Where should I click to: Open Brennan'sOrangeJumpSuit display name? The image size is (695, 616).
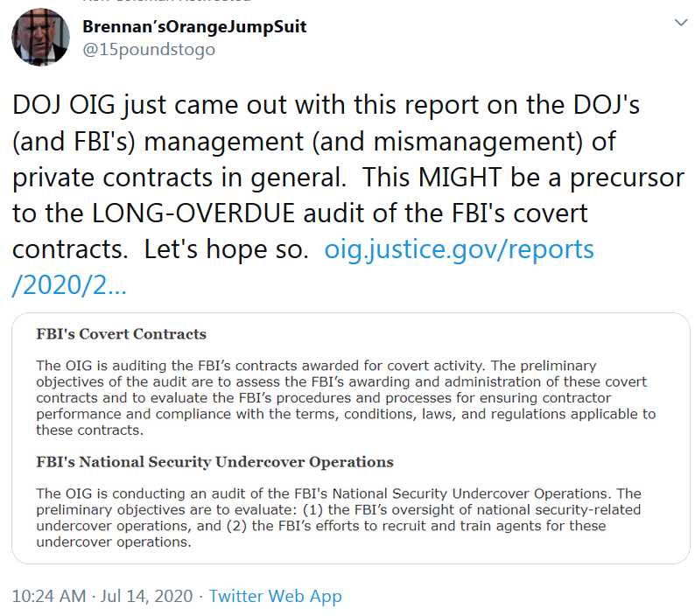point(194,27)
